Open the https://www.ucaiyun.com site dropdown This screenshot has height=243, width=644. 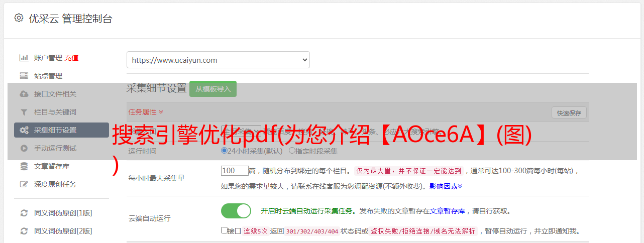pyautogui.click(x=218, y=60)
